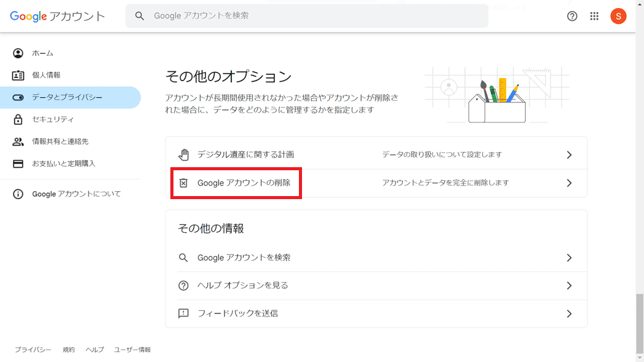Image resolution: width=644 pixels, height=362 pixels.
Task: Open the お支払いと定期購入 menu item
Action: [70, 163]
